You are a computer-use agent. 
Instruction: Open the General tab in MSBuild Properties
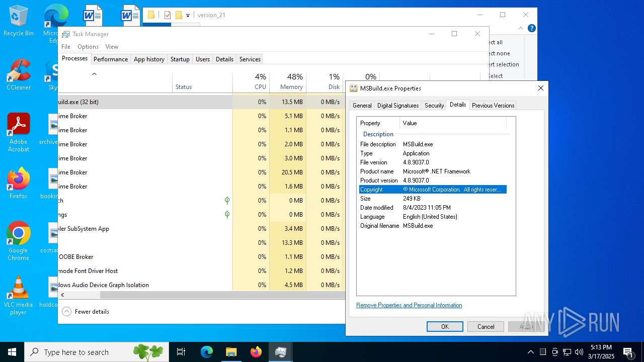[362, 106]
